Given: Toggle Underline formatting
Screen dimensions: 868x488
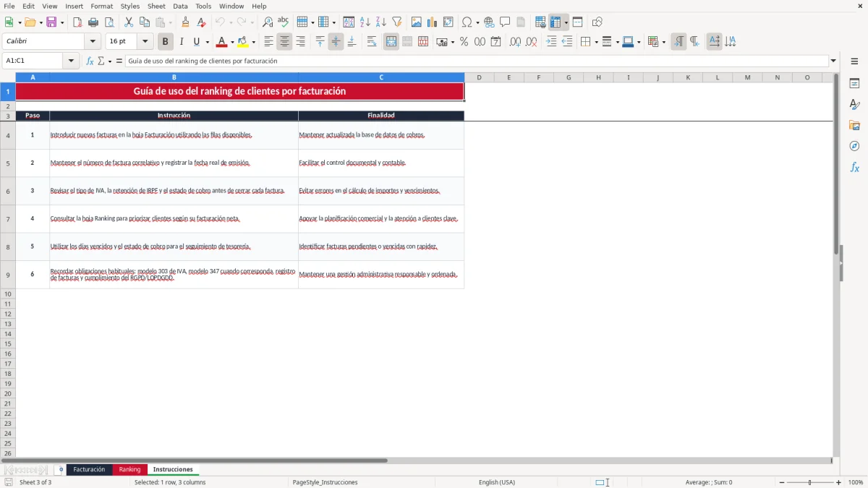Looking at the screenshot, I should (196, 42).
